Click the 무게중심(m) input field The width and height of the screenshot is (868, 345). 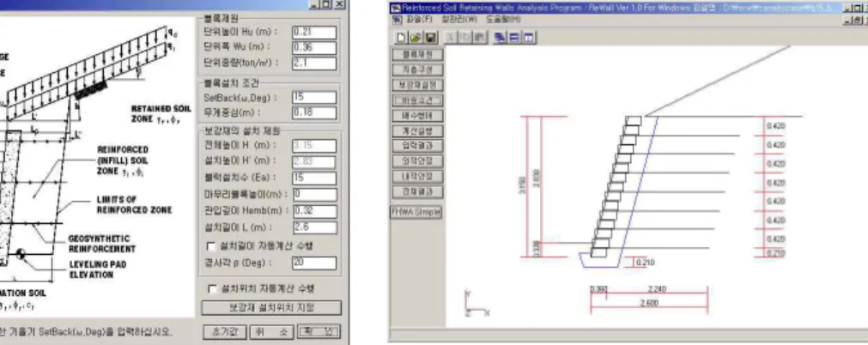(314, 113)
